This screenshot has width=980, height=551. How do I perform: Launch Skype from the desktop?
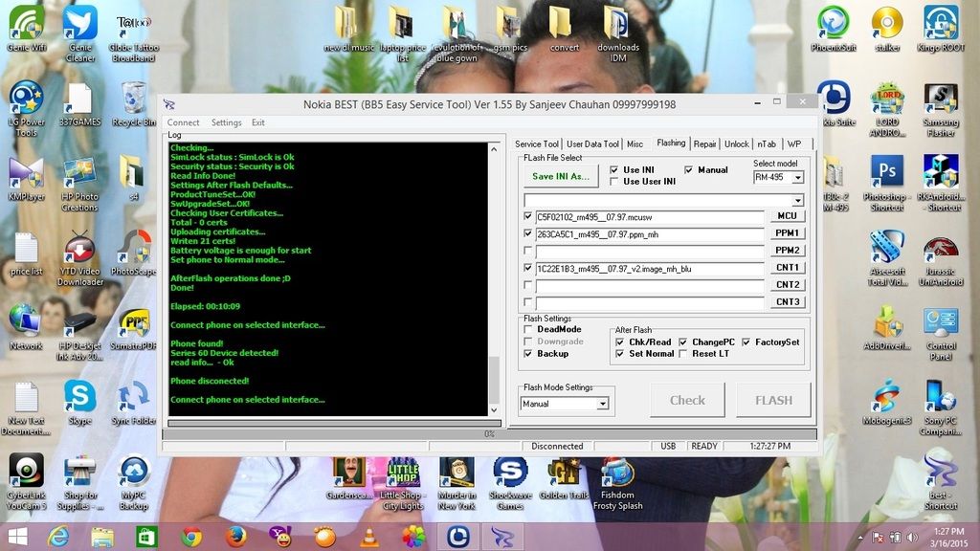79,396
